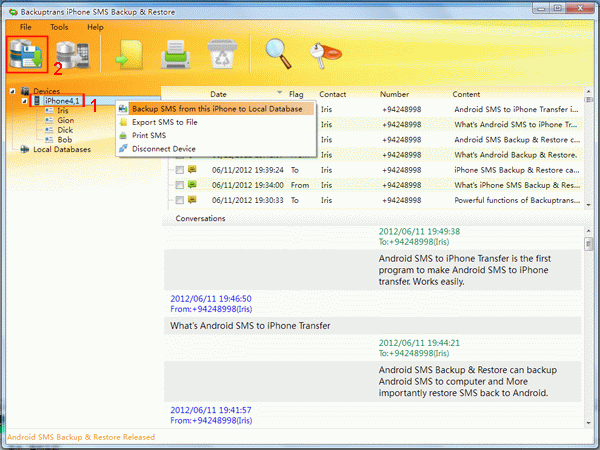This screenshot has height=450, width=600.
Task: Click conversations pane scrollbar thumb
Action: [589, 244]
